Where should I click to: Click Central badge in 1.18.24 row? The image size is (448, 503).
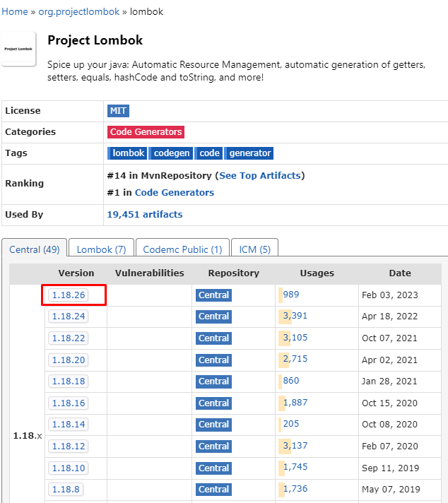pyautogui.click(x=213, y=316)
